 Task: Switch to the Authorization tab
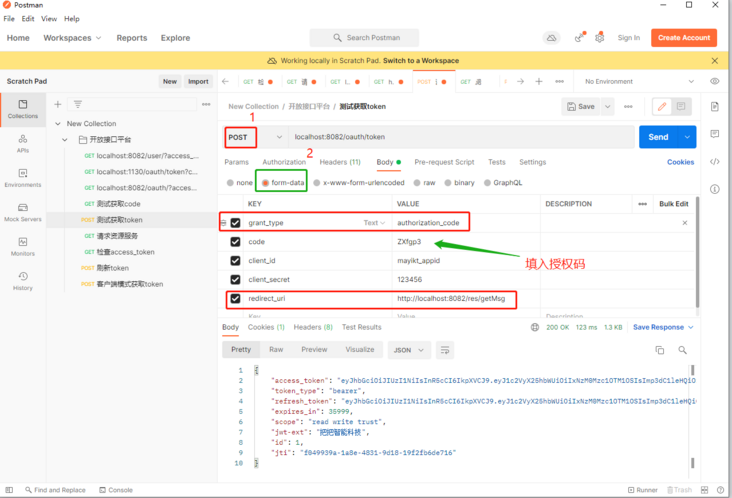coord(284,162)
